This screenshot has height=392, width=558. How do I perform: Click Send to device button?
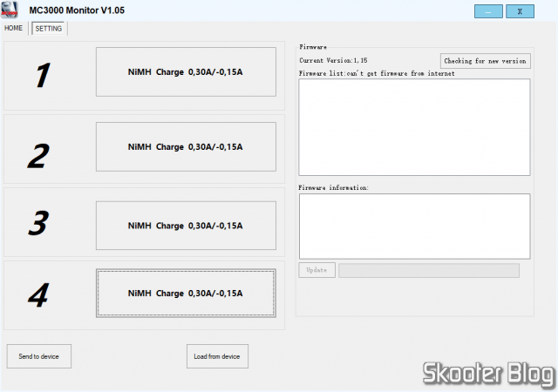38,356
